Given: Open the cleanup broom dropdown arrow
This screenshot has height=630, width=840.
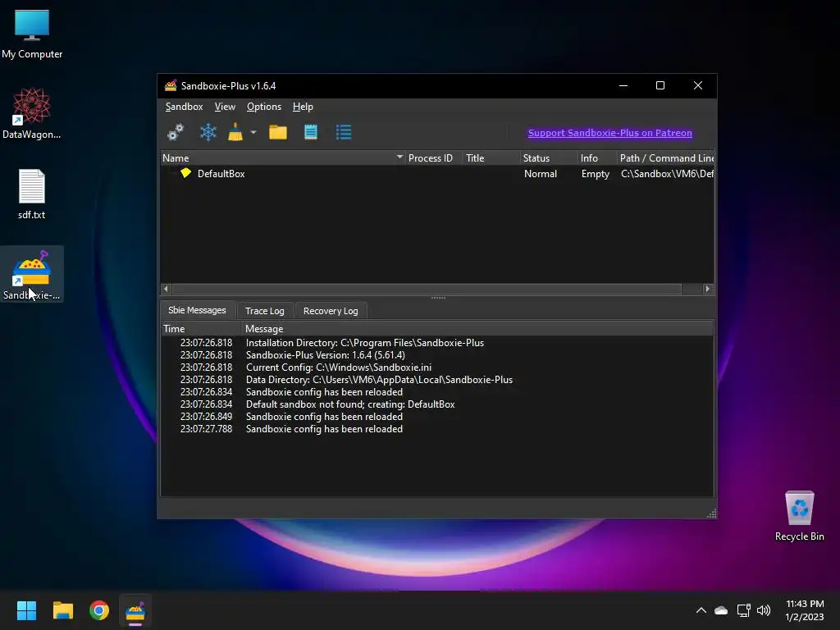Looking at the screenshot, I should (x=253, y=132).
